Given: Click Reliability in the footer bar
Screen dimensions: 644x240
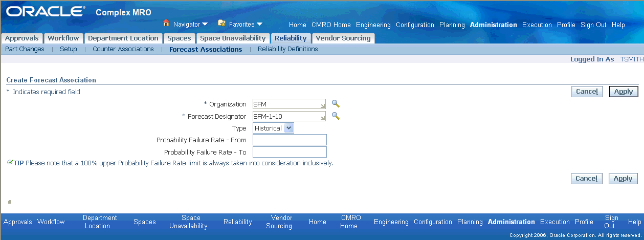Looking at the screenshot, I should 238,222.
